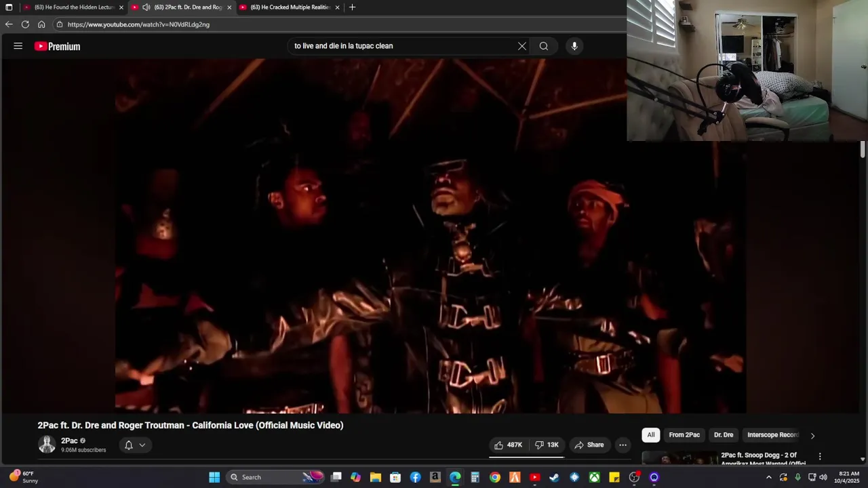
Task: Launch Google Chrome from the taskbar
Action: [495, 477]
